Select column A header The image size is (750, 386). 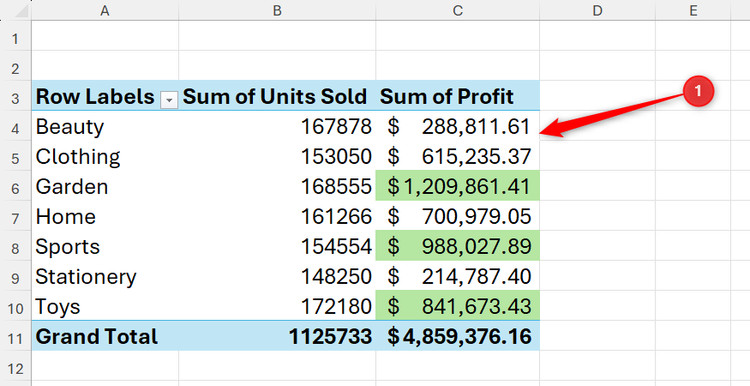(x=105, y=10)
